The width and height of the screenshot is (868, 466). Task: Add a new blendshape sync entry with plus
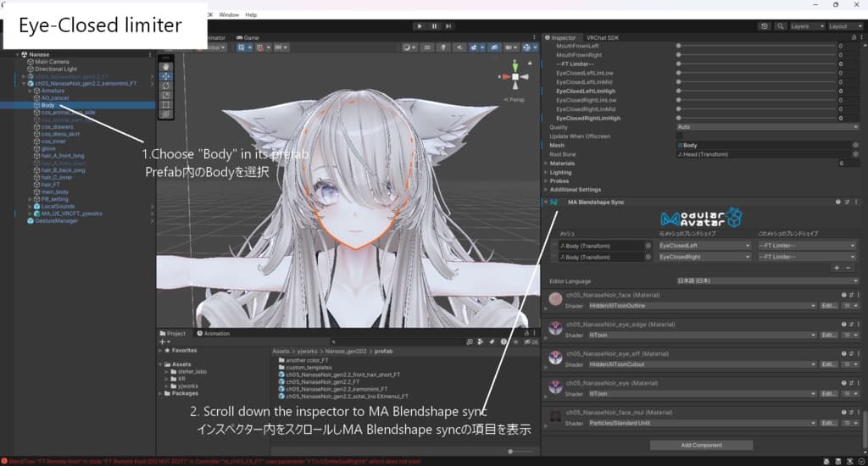point(837,267)
